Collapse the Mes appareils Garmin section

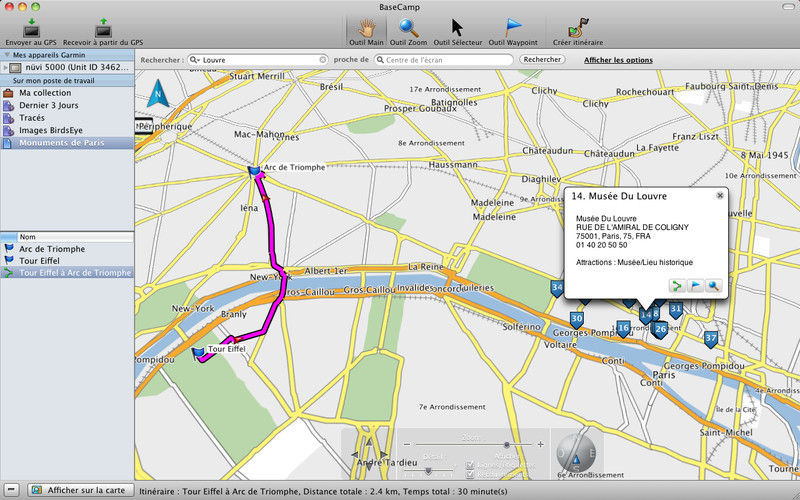(x=7, y=55)
